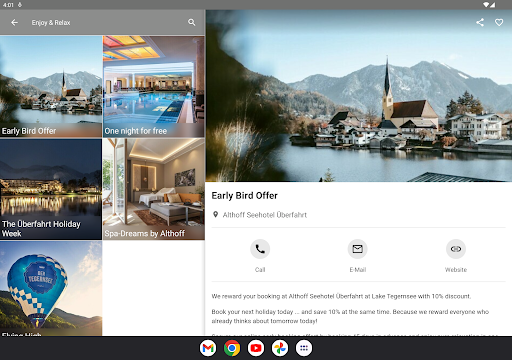Select The Überfahrt Holiday Week tile

tap(51, 189)
